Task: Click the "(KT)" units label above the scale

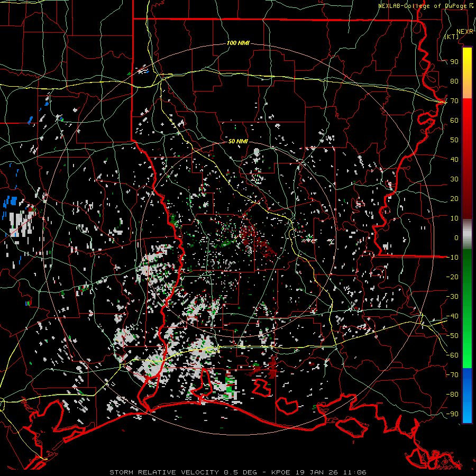Action: click(x=452, y=36)
